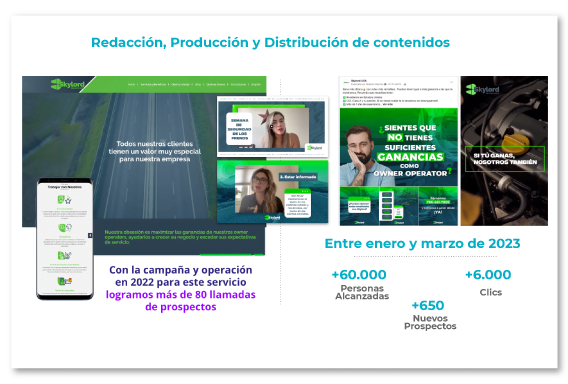Open the middle carousel image showing phone screens
The width and height of the screenshot is (568, 384).
coord(398,206)
